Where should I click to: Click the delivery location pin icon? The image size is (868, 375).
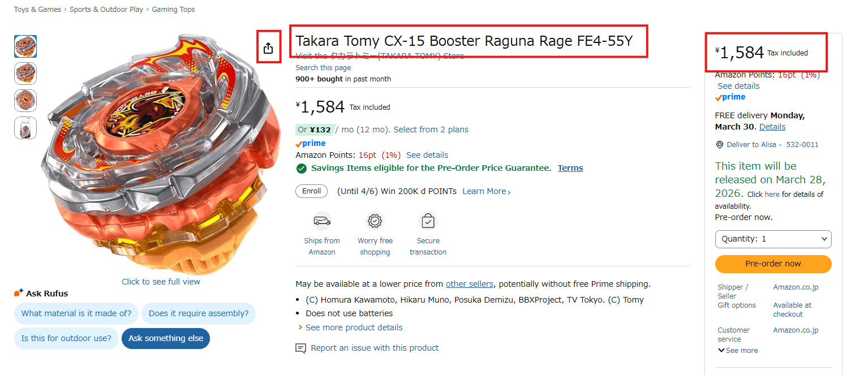pos(720,145)
